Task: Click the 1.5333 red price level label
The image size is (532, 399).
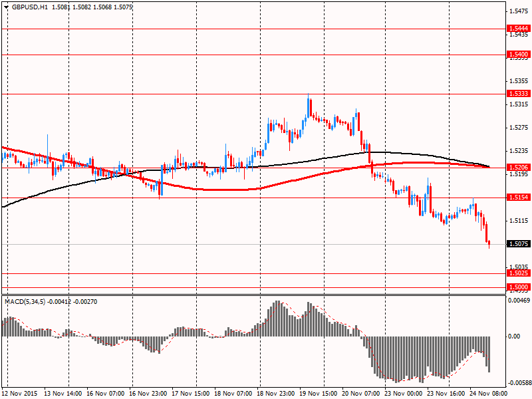Action: point(519,93)
